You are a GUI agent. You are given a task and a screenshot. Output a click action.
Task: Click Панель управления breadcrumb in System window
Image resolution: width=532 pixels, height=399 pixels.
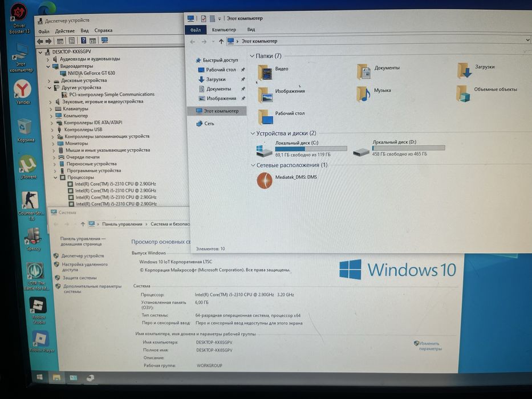[x=122, y=224]
